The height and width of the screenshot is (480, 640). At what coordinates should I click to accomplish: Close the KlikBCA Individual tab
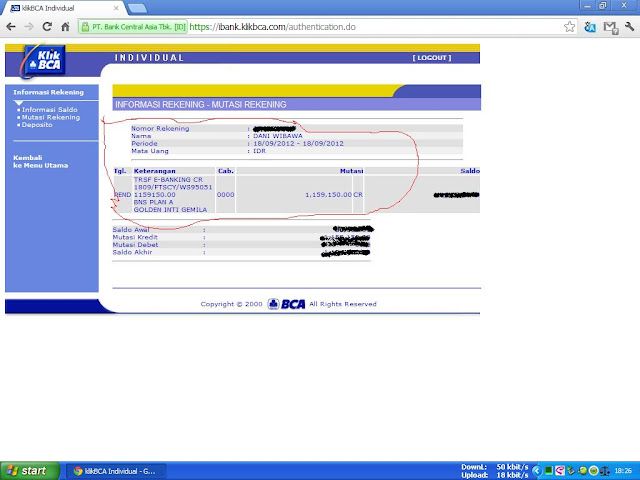coord(116,8)
